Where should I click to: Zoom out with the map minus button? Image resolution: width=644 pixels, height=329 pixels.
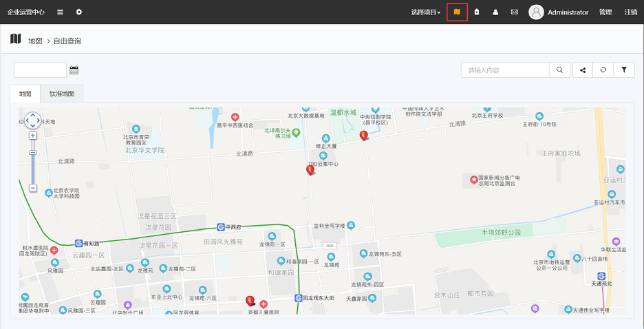click(x=32, y=187)
